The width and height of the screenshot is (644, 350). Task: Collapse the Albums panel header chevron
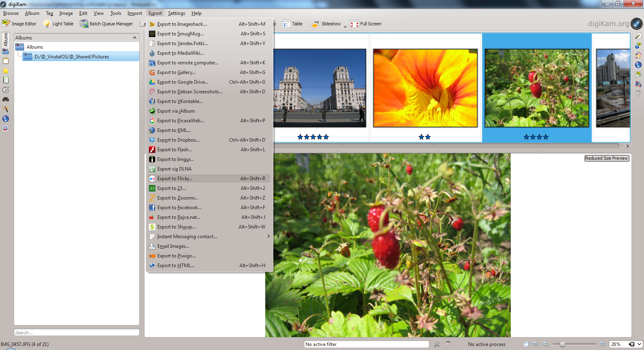134,37
